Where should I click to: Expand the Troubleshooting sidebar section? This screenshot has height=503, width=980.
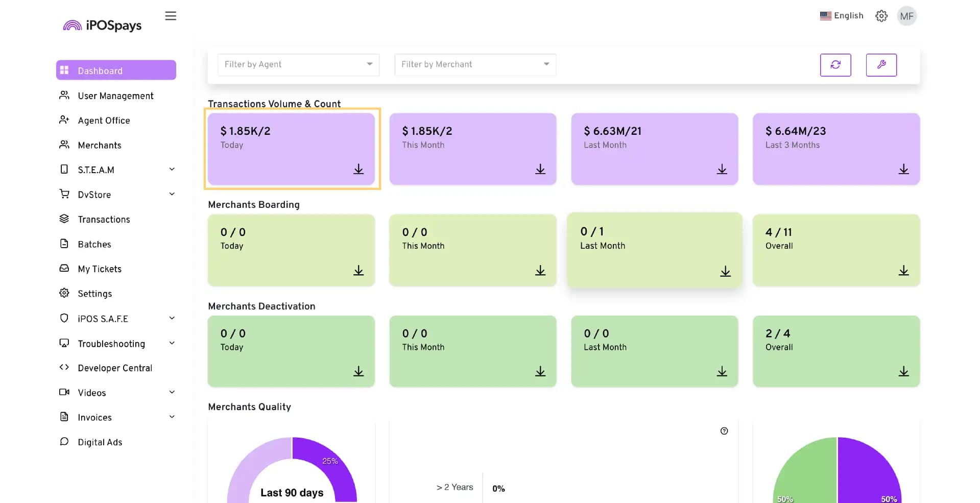[172, 343]
